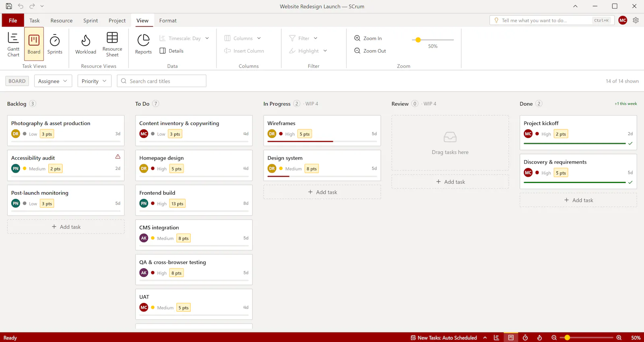Open the Design system card
The width and height of the screenshot is (644, 342).
click(x=322, y=165)
